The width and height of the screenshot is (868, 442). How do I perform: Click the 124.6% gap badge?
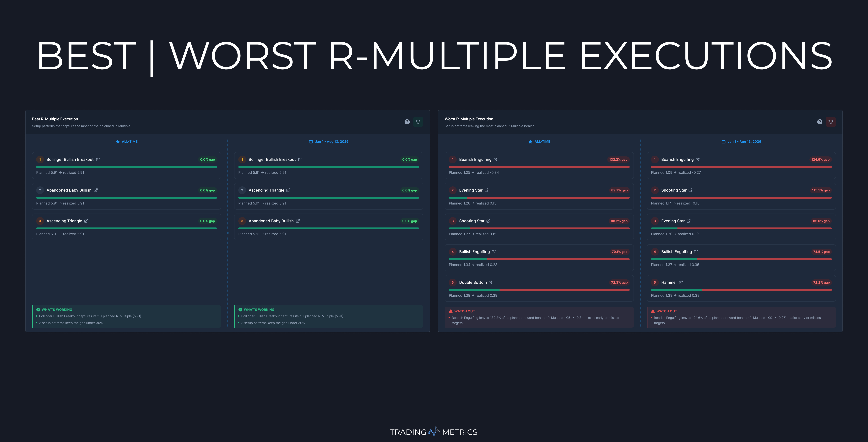(x=820, y=160)
